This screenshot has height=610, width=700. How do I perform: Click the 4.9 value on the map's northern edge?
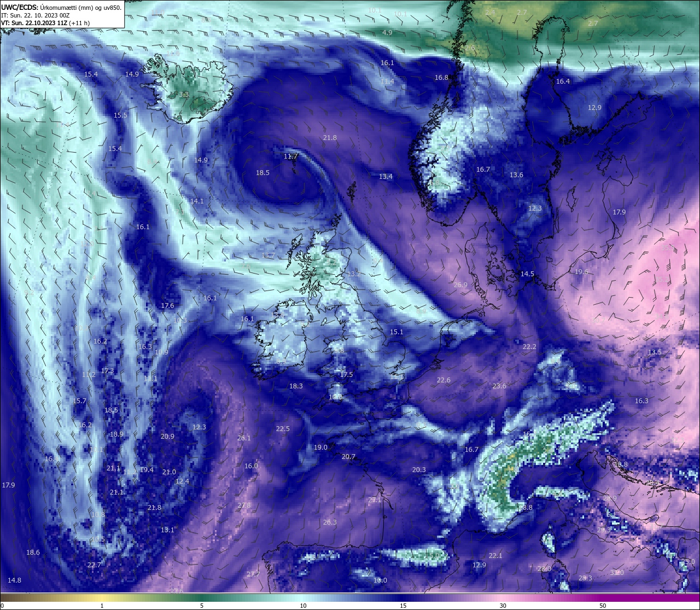[x=387, y=33]
